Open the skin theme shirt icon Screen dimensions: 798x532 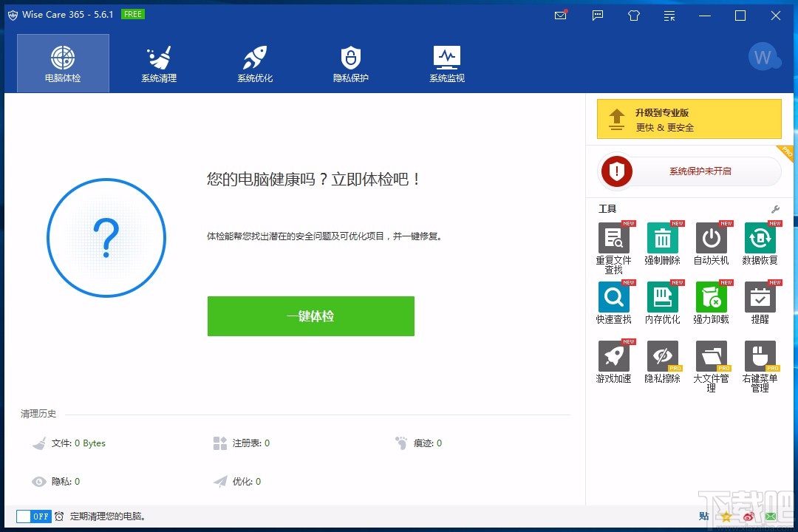(x=634, y=16)
